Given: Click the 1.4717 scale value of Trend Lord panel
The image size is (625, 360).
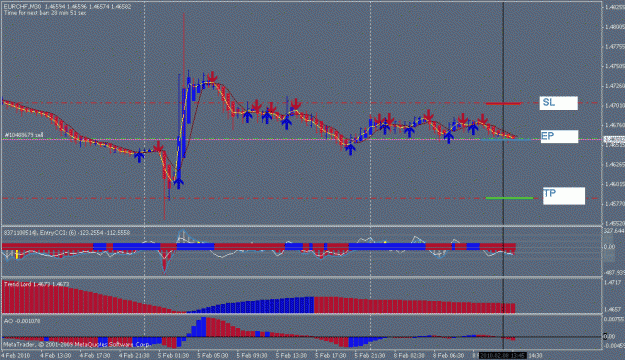Looking at the screenshot, I should (x=613, y=283).
